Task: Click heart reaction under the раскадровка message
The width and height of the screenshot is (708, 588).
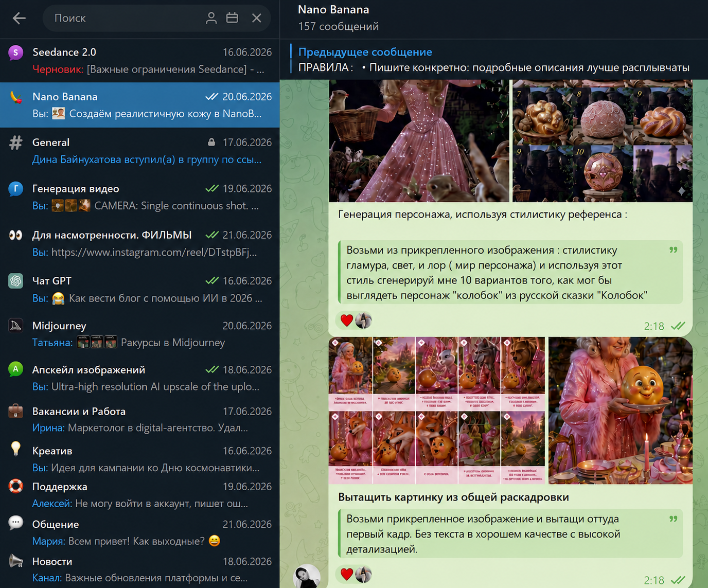Action: tap(347, 574)
